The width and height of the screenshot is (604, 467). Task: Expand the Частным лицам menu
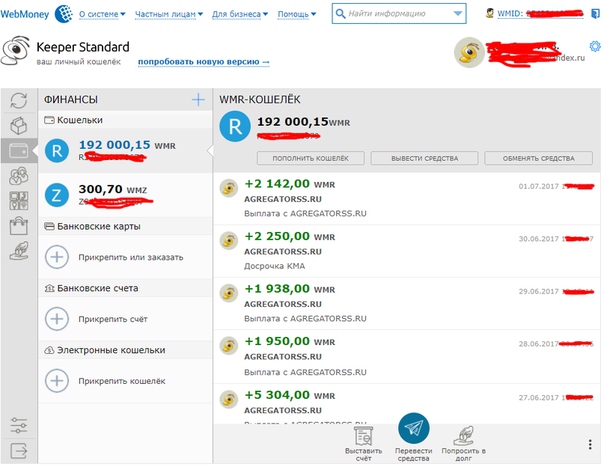pos(169,14)
